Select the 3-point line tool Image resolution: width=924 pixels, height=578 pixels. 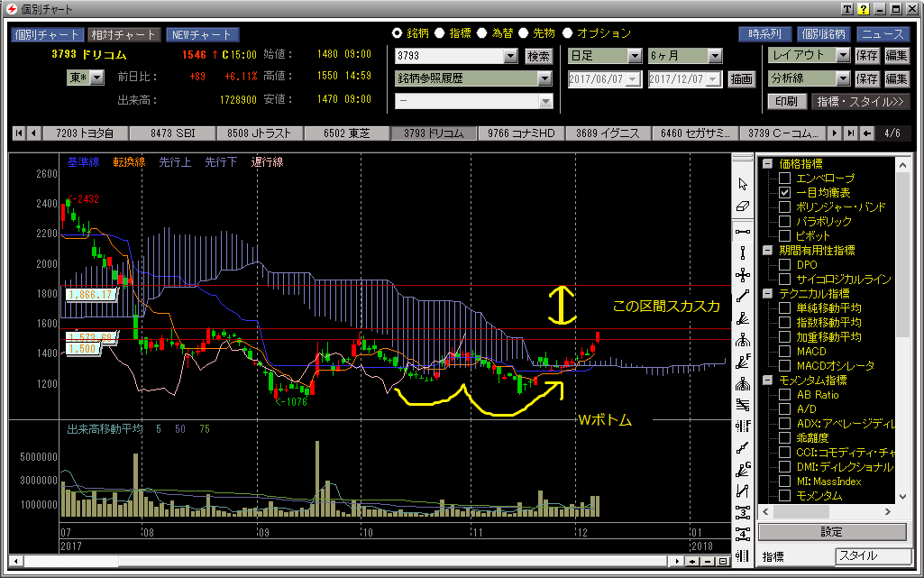click(743, 512)
